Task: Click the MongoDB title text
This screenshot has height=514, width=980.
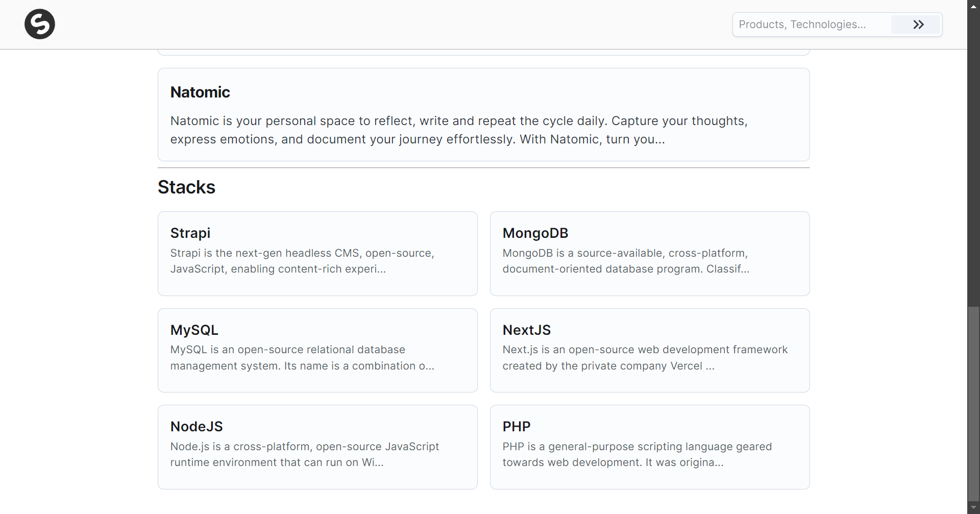Action: [x=535, y=233]
